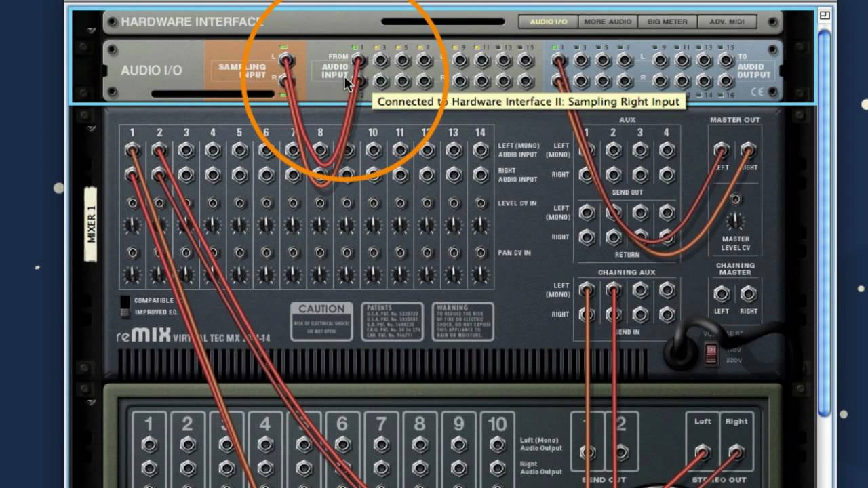Screen dimensions: 868x488
Task: Click mixer channel 14 left audio input jack
Action: pyautogui.click(x=480, y=150)
